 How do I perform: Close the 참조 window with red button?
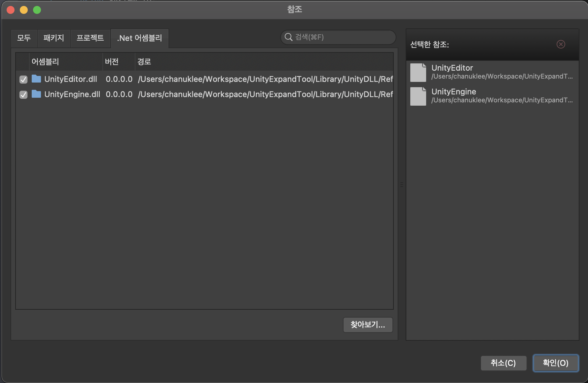pos(11,10)
